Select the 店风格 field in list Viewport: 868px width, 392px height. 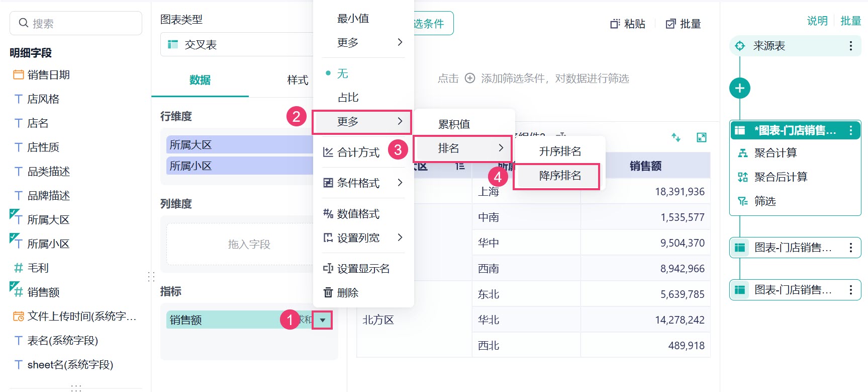tap(43, 99)
